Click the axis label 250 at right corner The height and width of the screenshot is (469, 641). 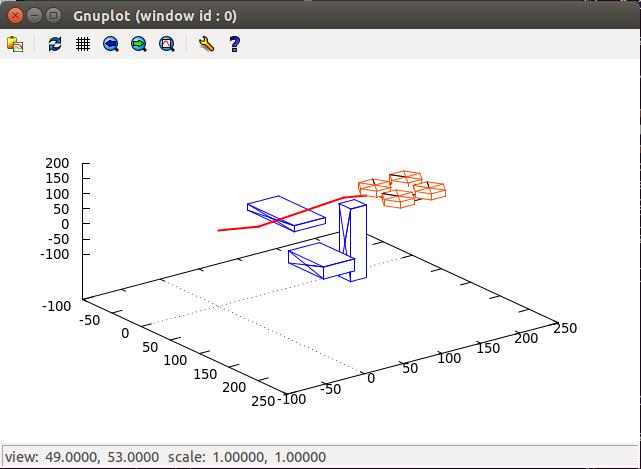(565, 328)
